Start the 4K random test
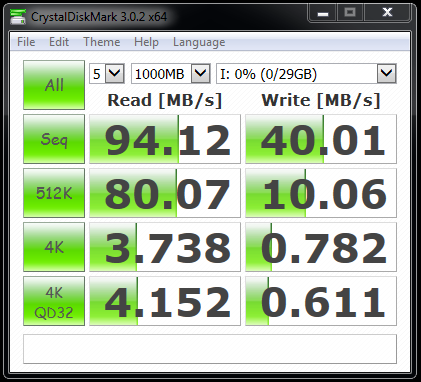This screenshot has height=382, width=421. point(54,247)
